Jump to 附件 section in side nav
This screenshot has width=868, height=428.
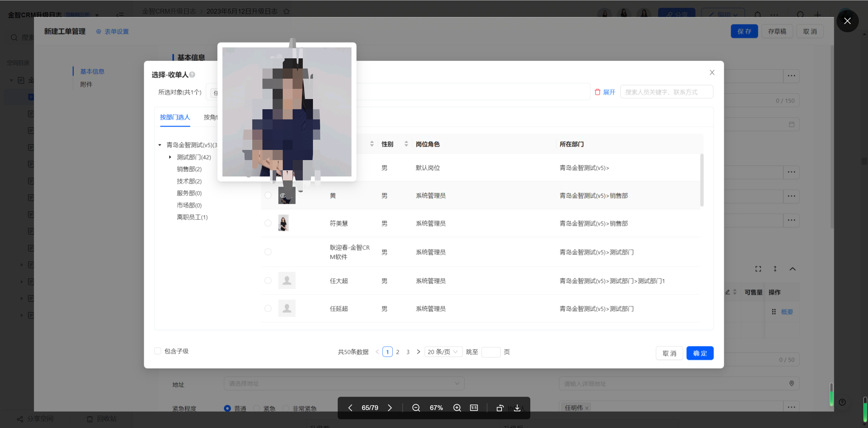[86, 84]
